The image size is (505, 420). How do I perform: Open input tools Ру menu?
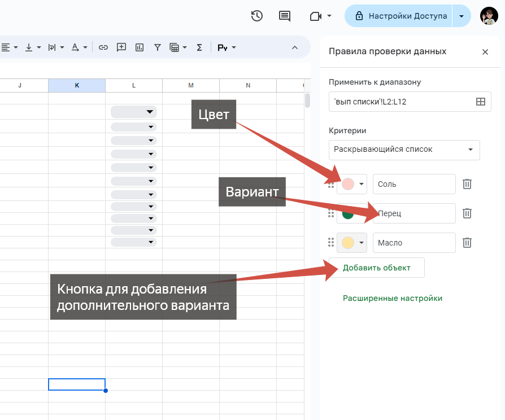tap(227, 47)
